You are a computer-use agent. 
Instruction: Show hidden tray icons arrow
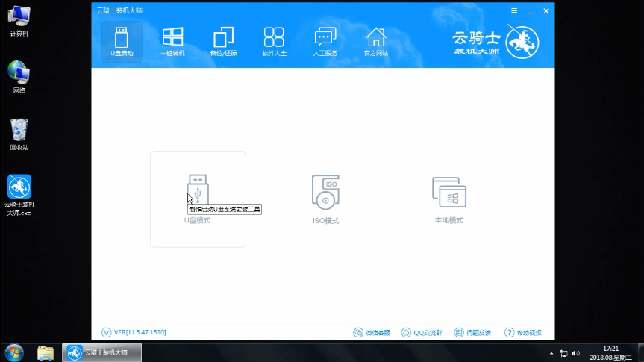(x=551, y=353)
